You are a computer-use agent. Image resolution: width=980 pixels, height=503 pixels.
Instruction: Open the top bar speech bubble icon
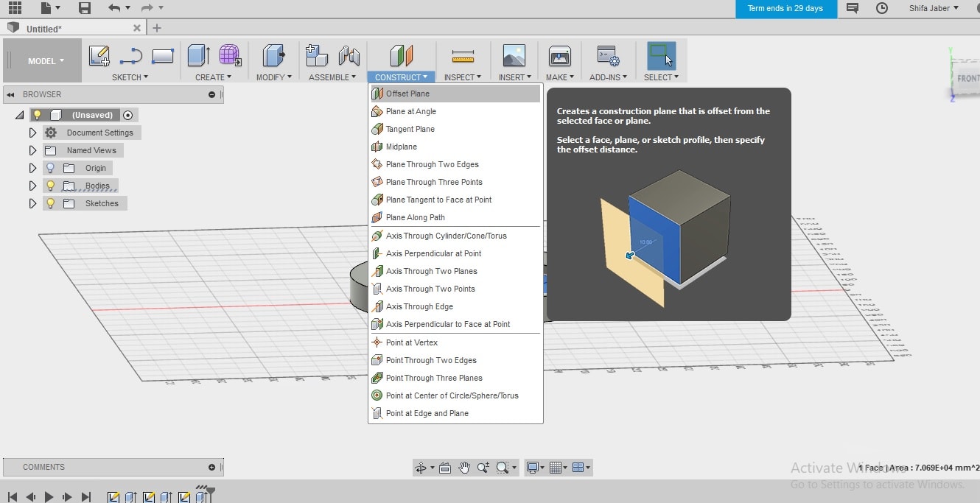pyautogui.click(x=853, y=8)
